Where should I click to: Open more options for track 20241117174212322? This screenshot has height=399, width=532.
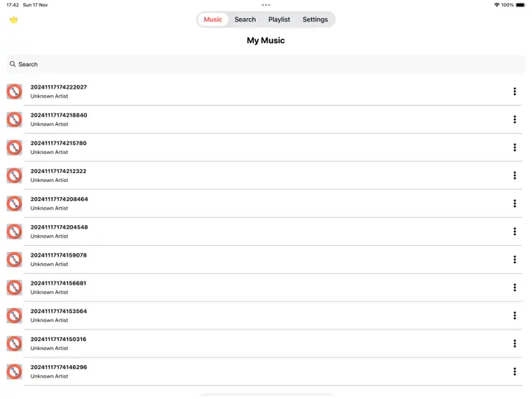point(515,175)
